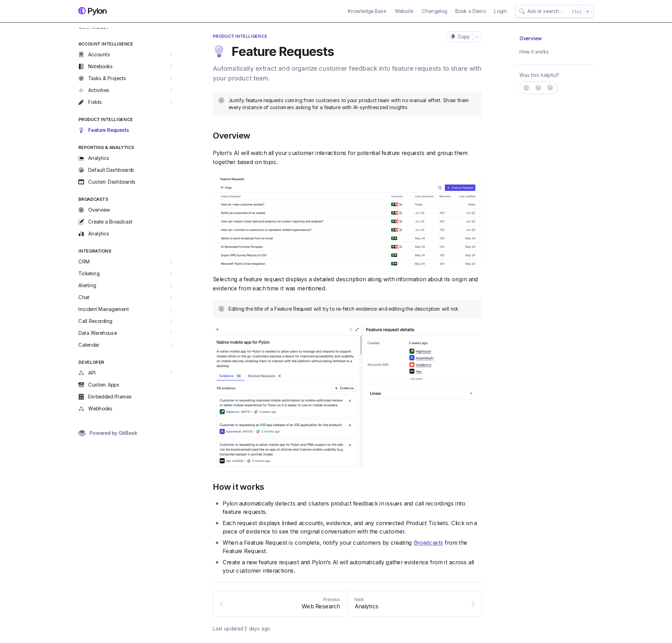Open Knowledge Base in top navigation
The image size is (672, 643).
[367, 11]
